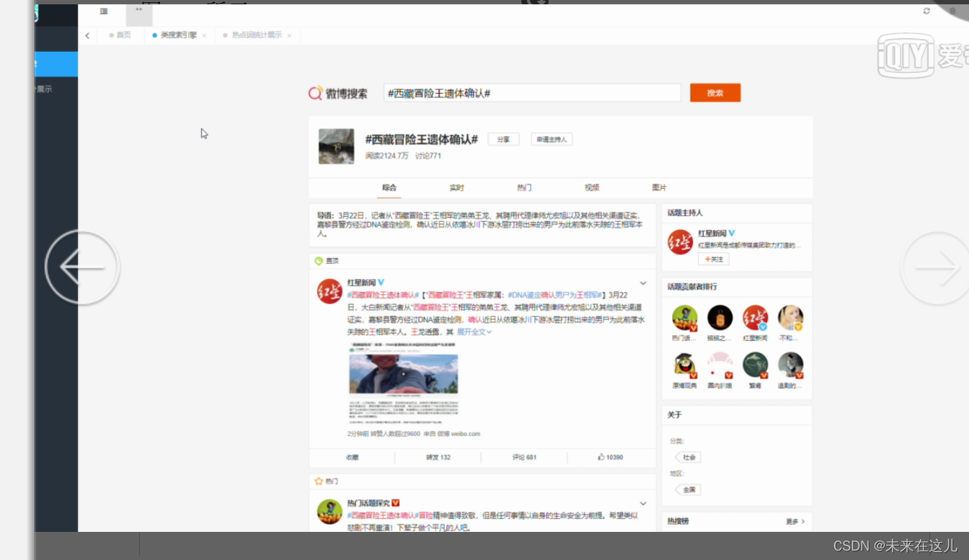This screenshot has width=969, height=560.
Task: Select the 图片 results tab
Action: pyautogui.click(x=659, y=187)
